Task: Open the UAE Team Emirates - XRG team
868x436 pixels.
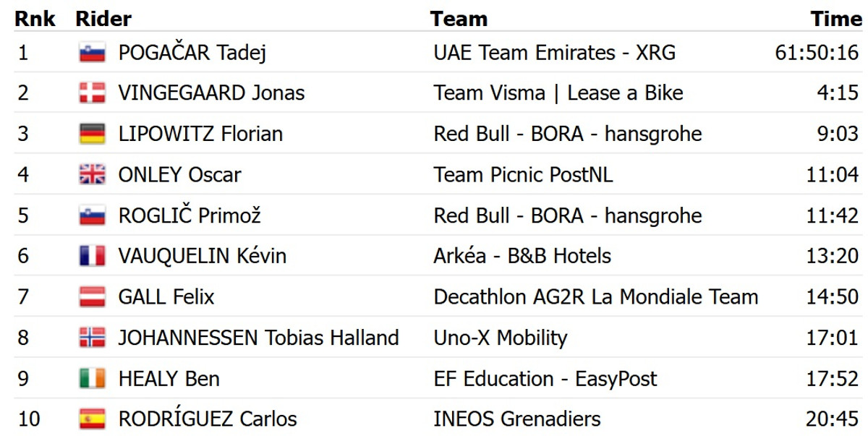Action: click(554, 53)
